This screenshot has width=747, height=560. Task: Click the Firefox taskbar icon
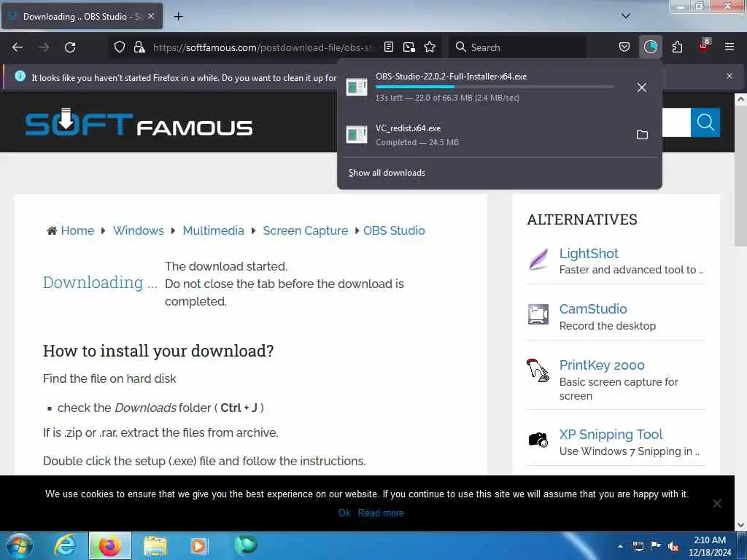[109, 545]
